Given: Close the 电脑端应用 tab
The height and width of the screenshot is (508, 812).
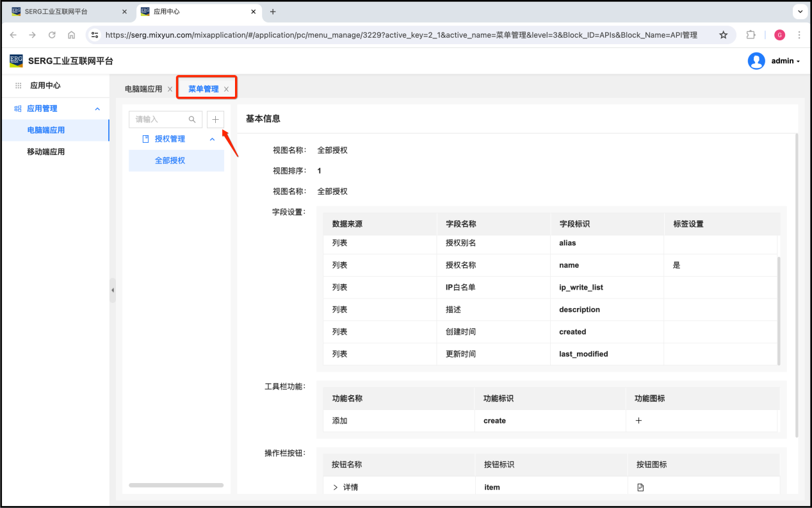Looking at the screenshot, I should [x=170, y=90].
